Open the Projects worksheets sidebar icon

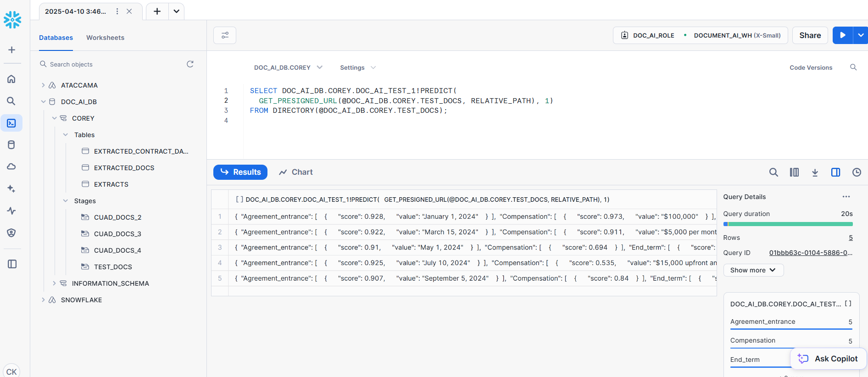[x=11, y=123]
